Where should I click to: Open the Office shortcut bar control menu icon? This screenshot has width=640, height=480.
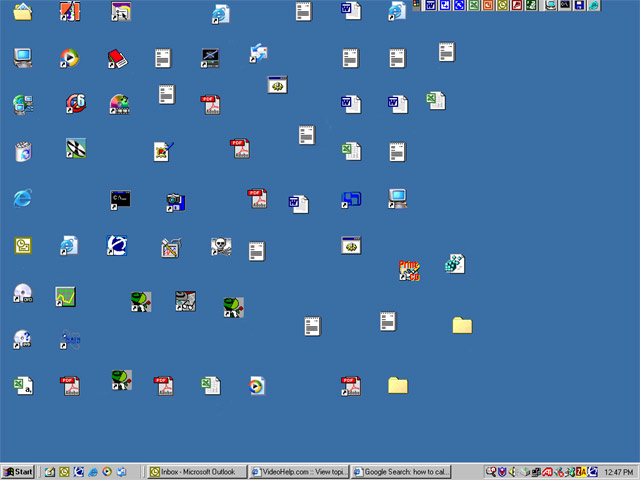tap(416, 4)
